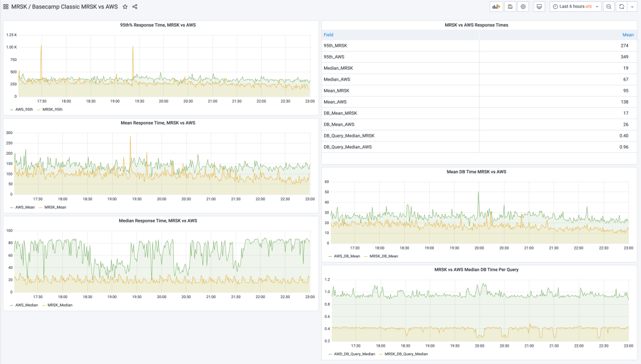
Task: Save the dashboard with the save icon
Action: point(510,7)
